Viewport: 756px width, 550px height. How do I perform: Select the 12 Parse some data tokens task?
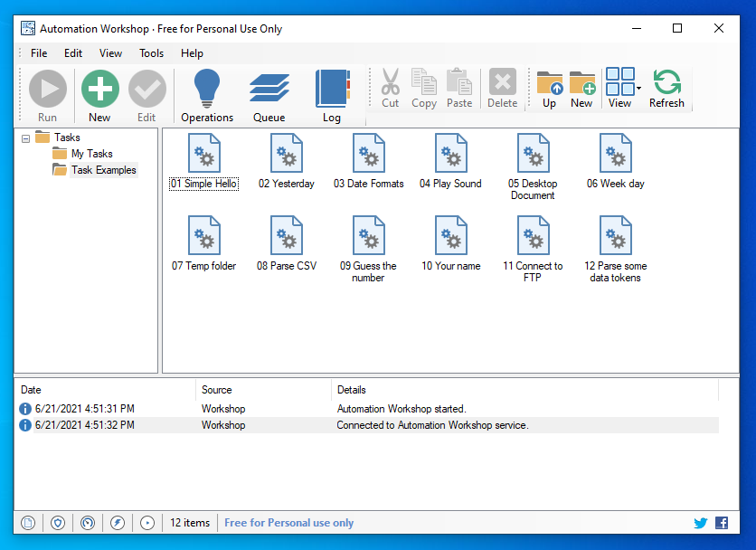click(x=616, y=249)
